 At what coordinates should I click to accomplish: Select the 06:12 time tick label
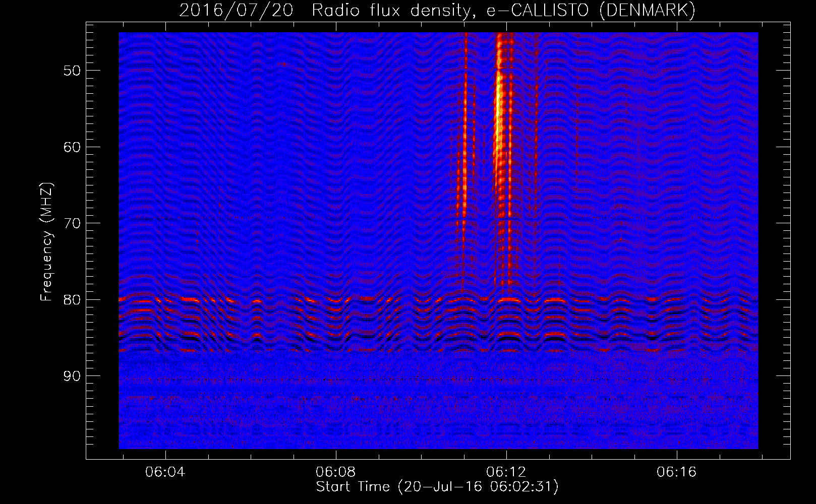[506, 472]
